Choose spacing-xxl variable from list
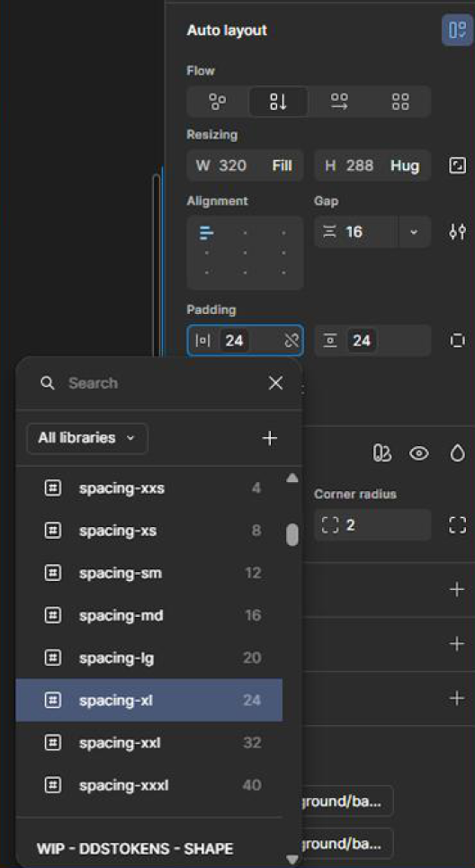This screenshot has width=475, height=868. pos(149,743)
